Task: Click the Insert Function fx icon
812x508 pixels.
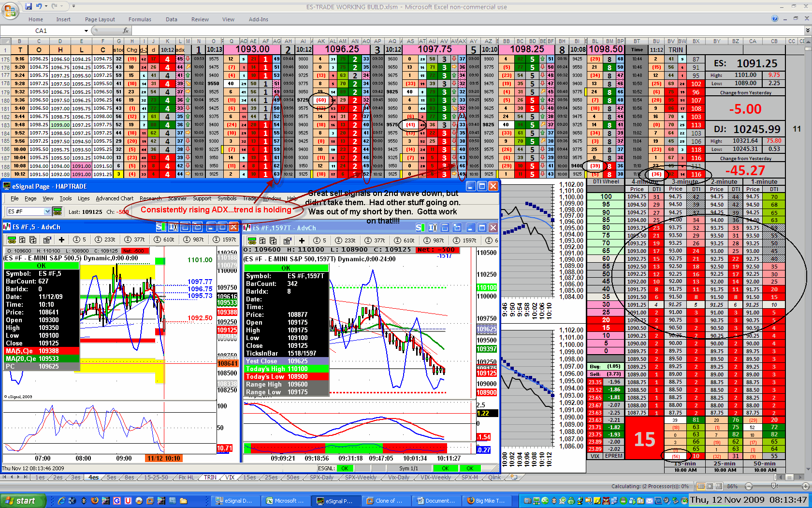Action: pos(126,30)
